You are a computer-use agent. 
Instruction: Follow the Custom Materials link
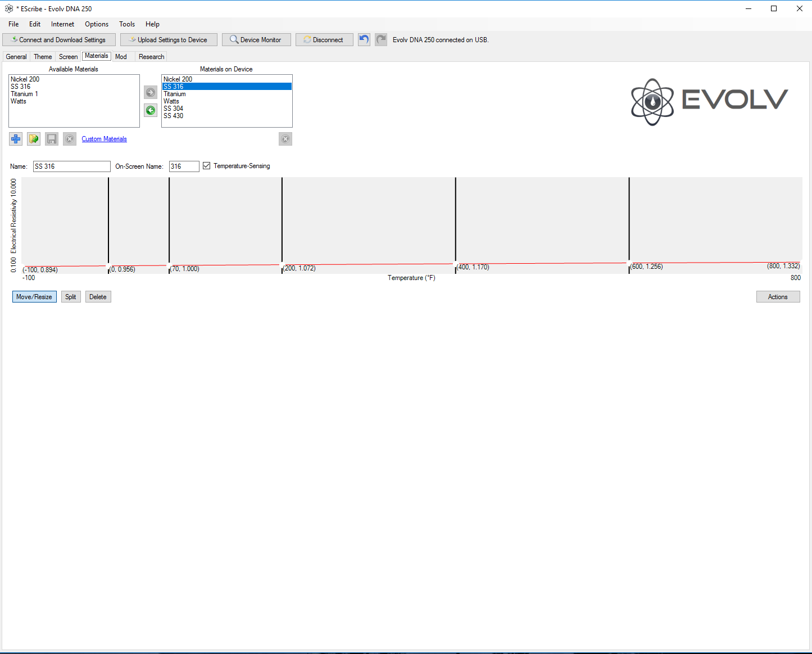(104, 139)
